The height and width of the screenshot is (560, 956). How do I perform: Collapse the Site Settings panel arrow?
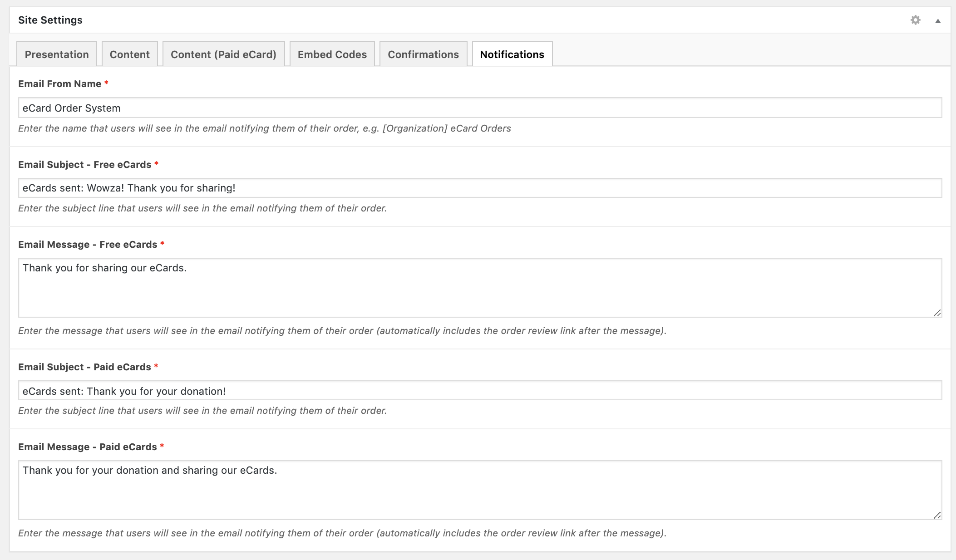coord(937,21)
